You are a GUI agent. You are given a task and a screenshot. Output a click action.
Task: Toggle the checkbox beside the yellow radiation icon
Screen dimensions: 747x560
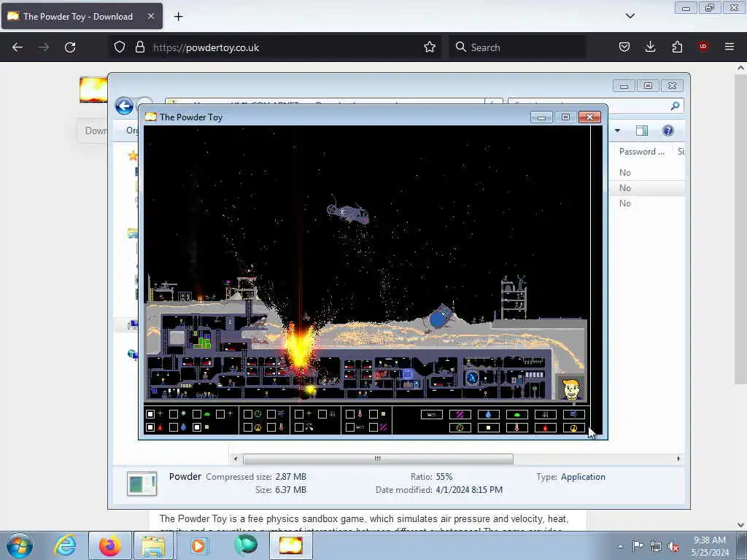[248, 427]
